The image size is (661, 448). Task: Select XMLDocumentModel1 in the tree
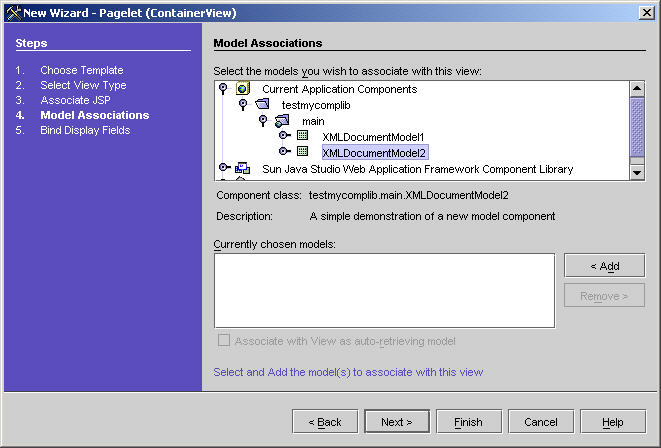coord(373,137)
